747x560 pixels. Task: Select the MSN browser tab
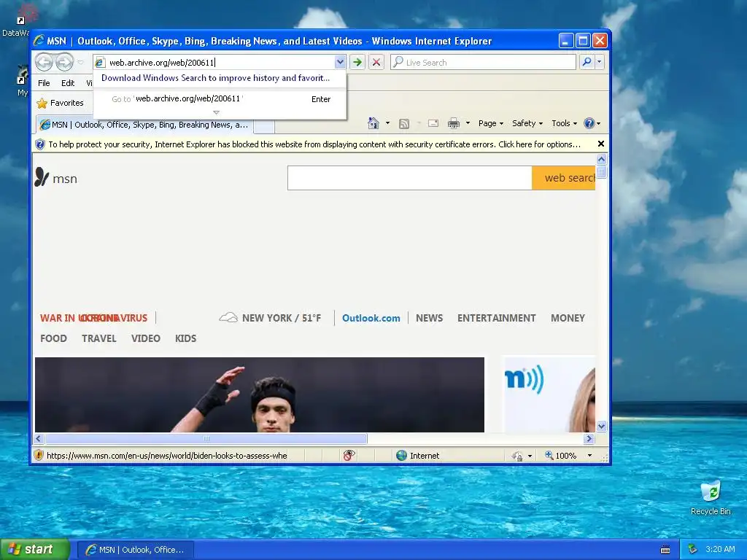click(144, 125)
